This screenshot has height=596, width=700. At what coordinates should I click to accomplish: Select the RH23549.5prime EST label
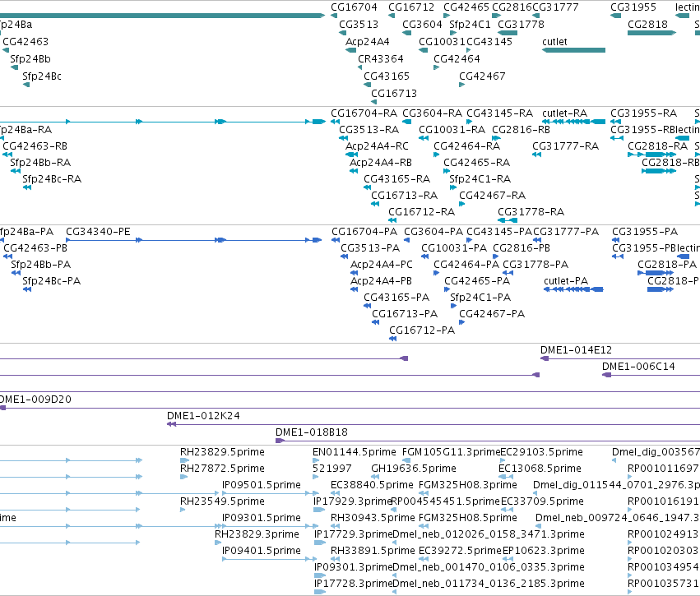222,501
